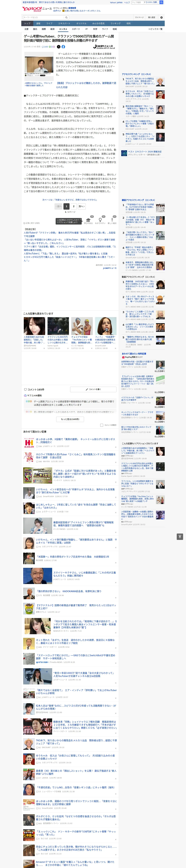Close the ほっかほっか亭、X投稿で「異例の謝罪」 row

point(116,447)
